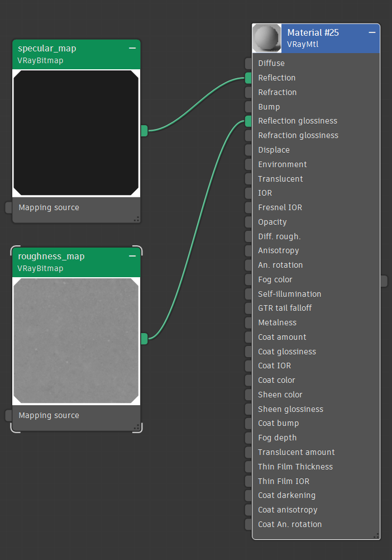Click the Opacity slot label
The height and width of the screenshot is (560, 392).
(x=272, y=222)
